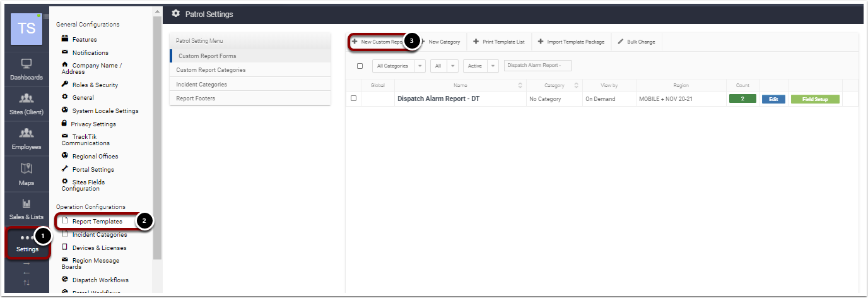Click the Dispatch Alarm Report search field
Viewport: 868px width, 298px height.
(x=537, y=66)
